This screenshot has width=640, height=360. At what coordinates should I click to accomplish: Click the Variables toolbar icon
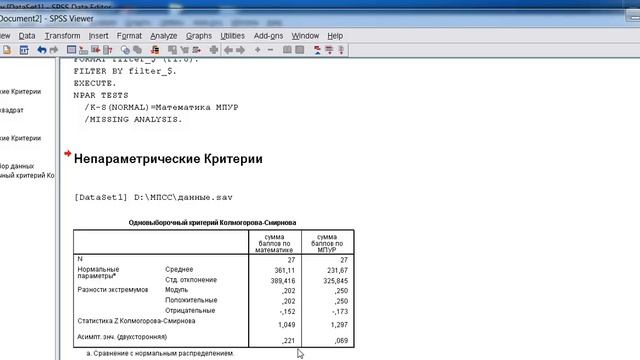click(x=108, y=50)
